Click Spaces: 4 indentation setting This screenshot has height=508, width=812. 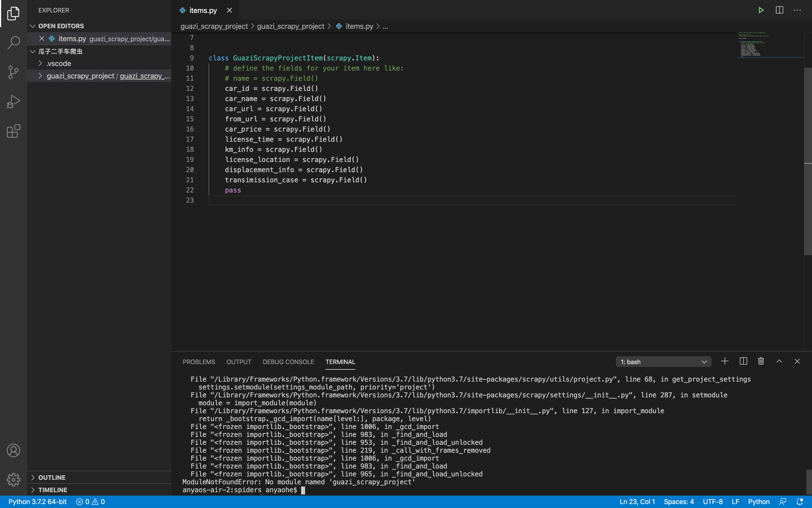tap(679, 502)
